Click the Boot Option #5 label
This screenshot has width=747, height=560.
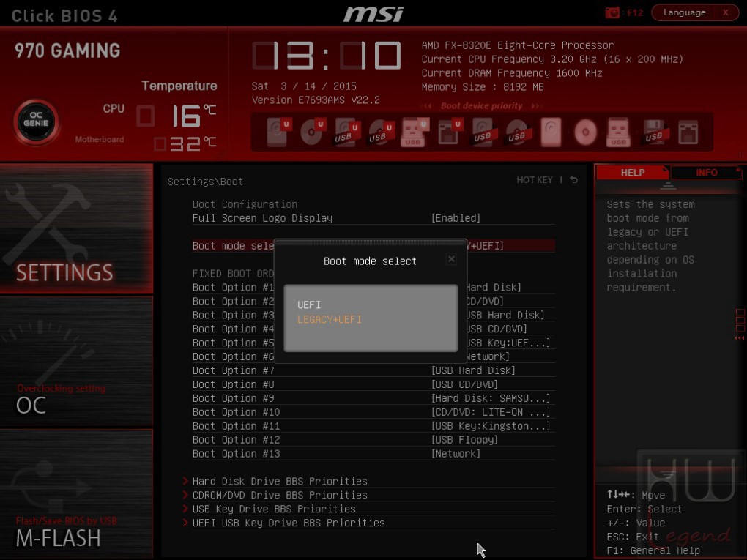click(x=233, y=343)
